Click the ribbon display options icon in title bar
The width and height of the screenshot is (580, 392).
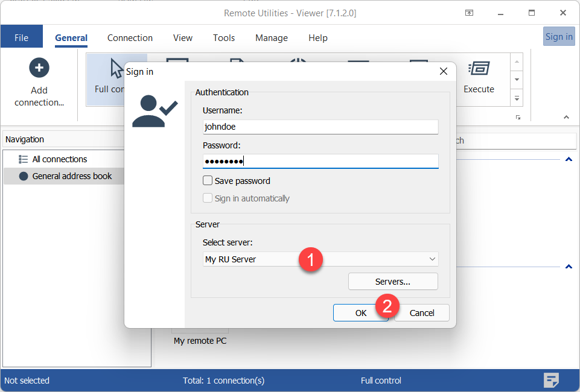pyautogui.click(x=469, y=13)
